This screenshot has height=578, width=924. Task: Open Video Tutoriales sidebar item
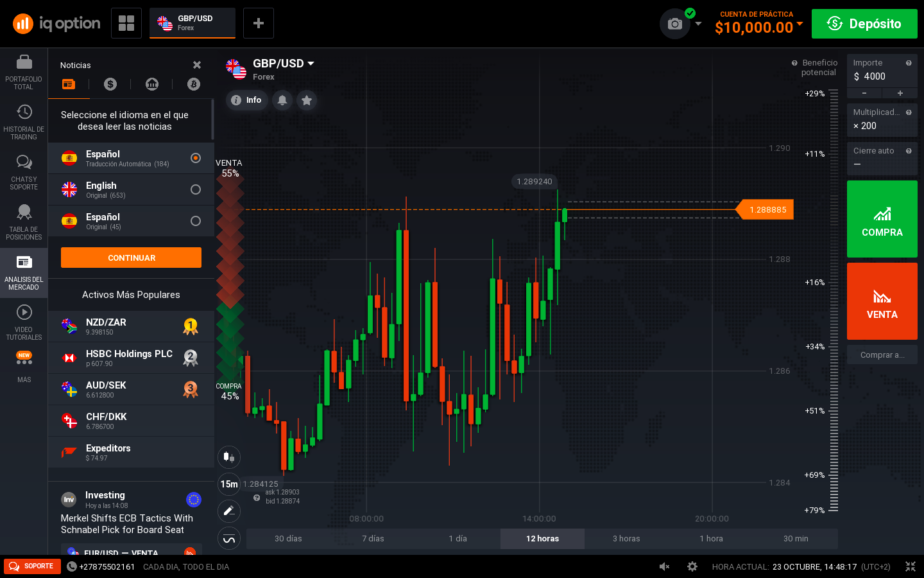pyautogui.click(x=24, y=323)
